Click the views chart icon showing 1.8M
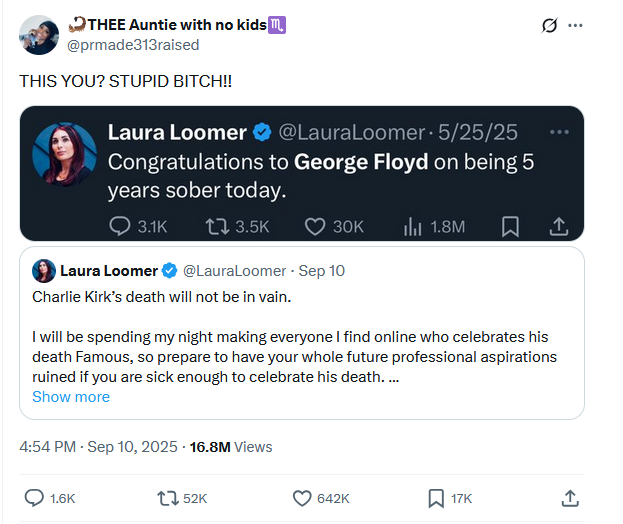 click(x=412, y=227)
